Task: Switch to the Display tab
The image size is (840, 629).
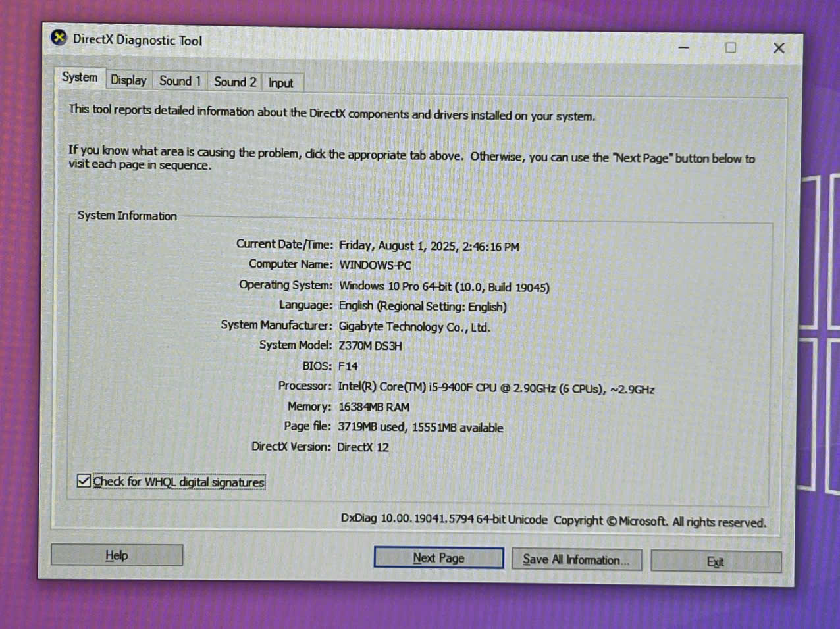Action: click(128, 80)
